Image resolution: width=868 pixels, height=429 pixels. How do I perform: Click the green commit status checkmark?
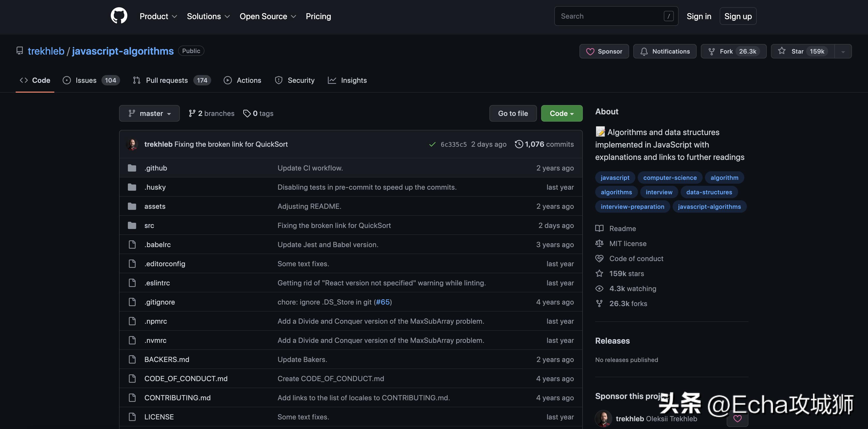(432, 145)
